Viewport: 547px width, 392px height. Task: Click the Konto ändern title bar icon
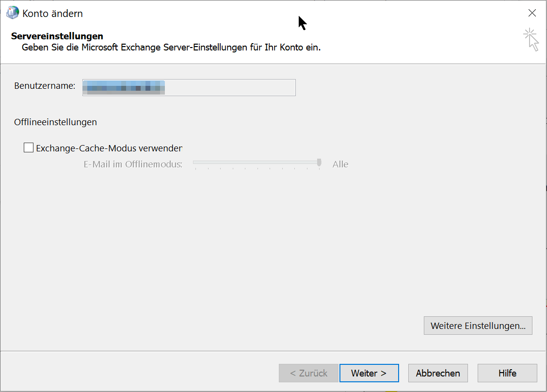(13, 13)
